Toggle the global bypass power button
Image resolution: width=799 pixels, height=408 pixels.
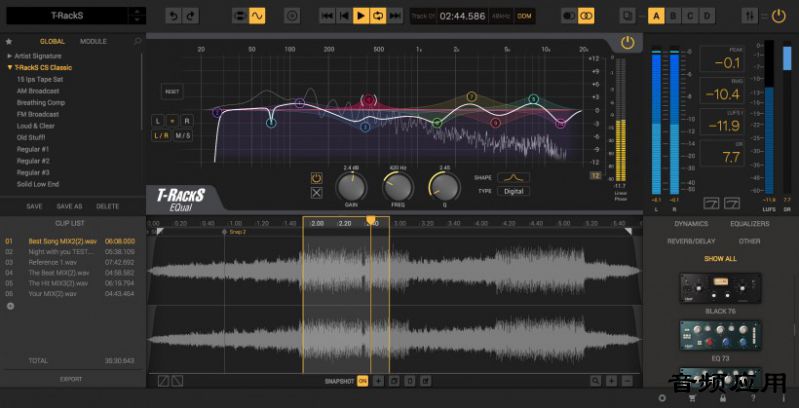[x=778, y=16]
